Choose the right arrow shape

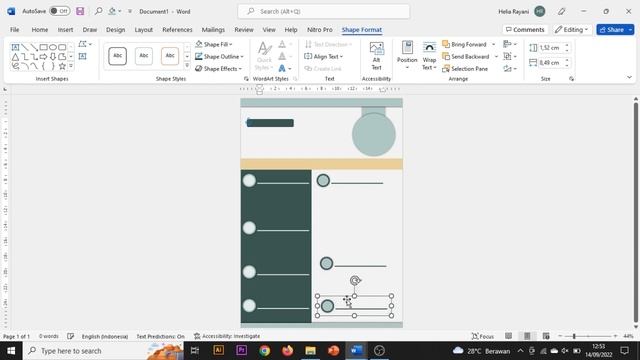point(43,56)
